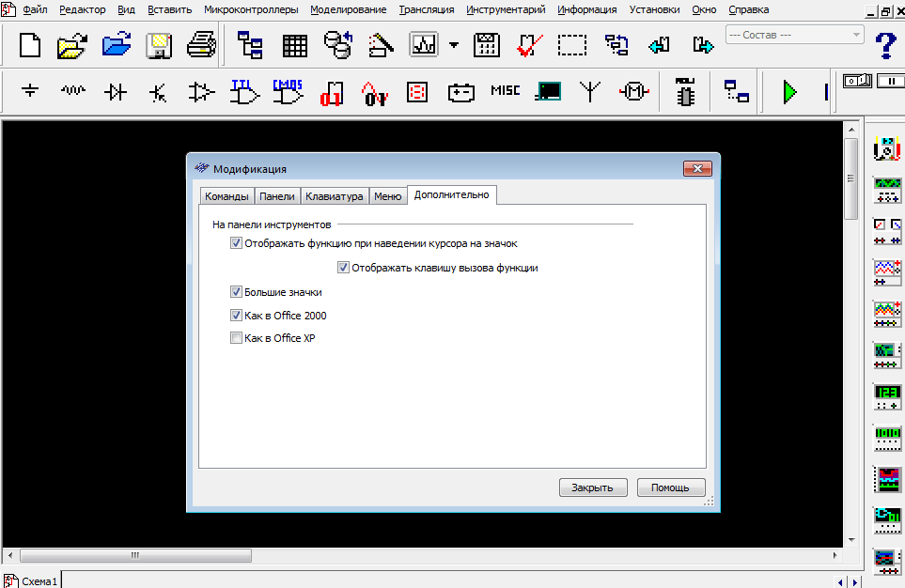This screenshot has width=905, height=588.
Task: Open the MISC components group
Action: 505,92
